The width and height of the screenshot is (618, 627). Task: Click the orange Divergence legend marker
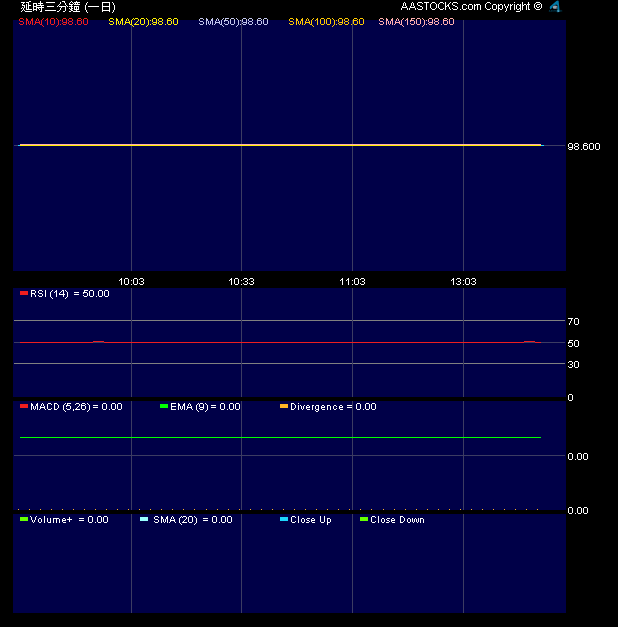click(x=284, y=407)
